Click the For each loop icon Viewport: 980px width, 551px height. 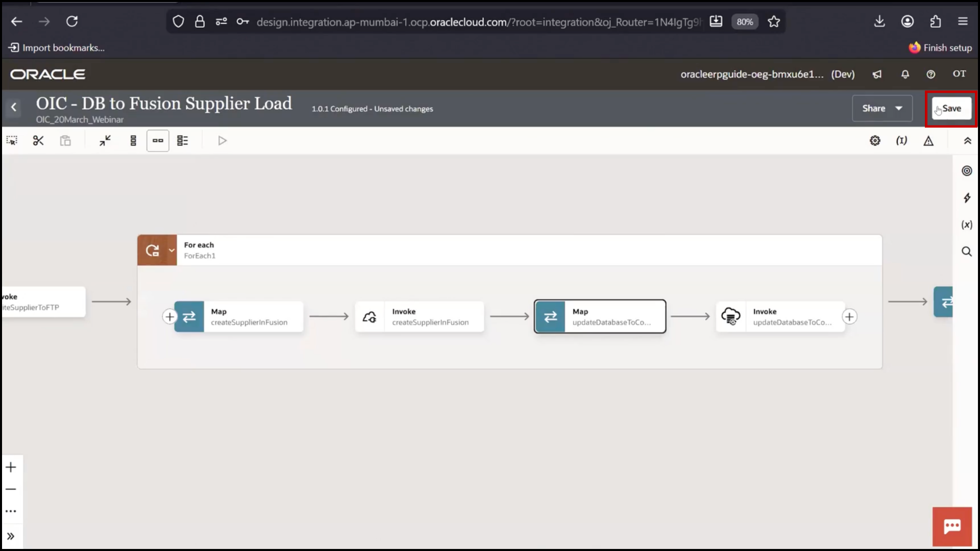tap(152, 251)
